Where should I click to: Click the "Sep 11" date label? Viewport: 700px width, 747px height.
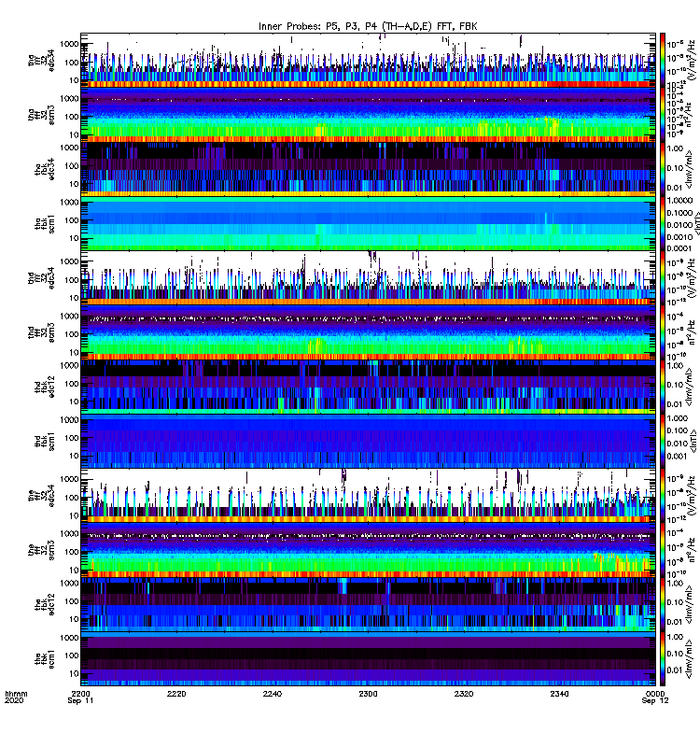(x=80, y=701)
